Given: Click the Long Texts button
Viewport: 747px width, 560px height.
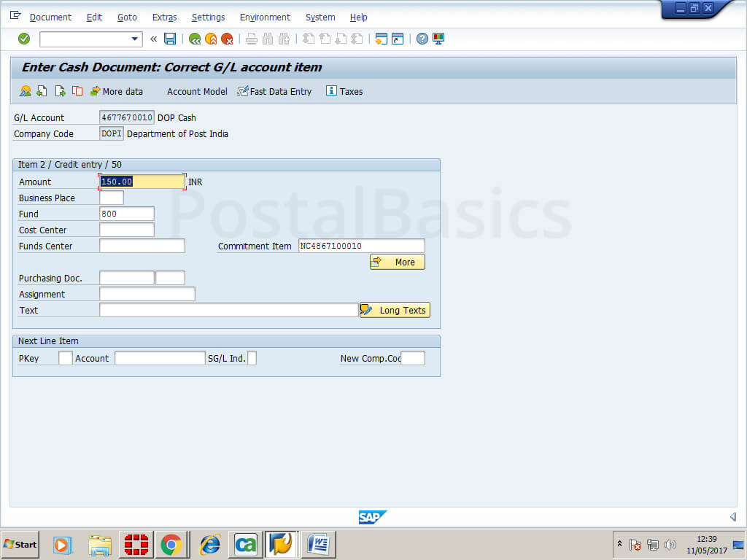Looking at the screenshot, I should click(x=395, y=310).
